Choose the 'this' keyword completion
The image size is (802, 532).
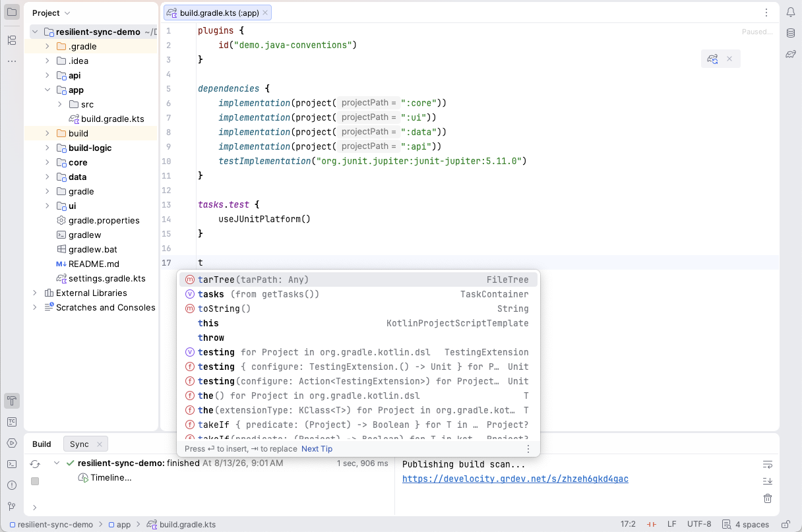point(359,323)
